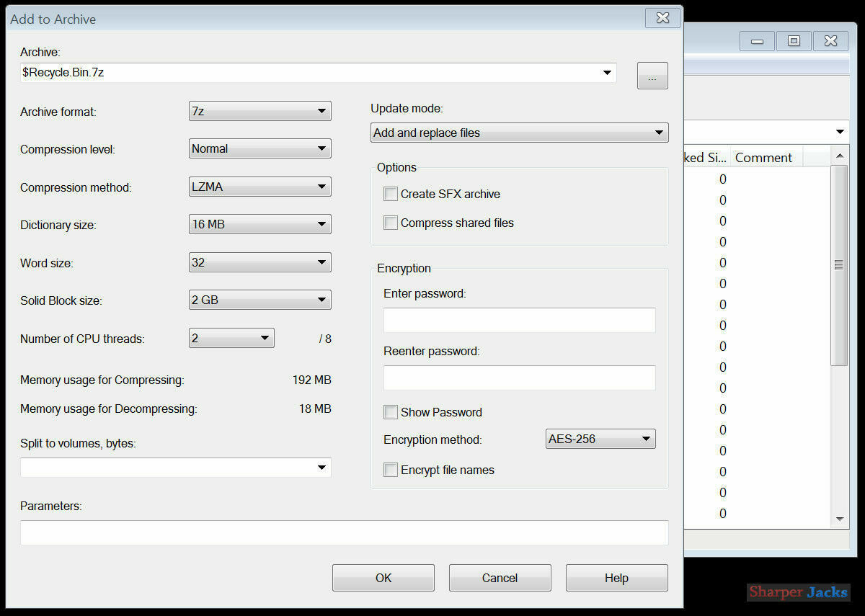Open the Archive name dropdown
Viewport: 865px width, 616px height.
[608, 72]
